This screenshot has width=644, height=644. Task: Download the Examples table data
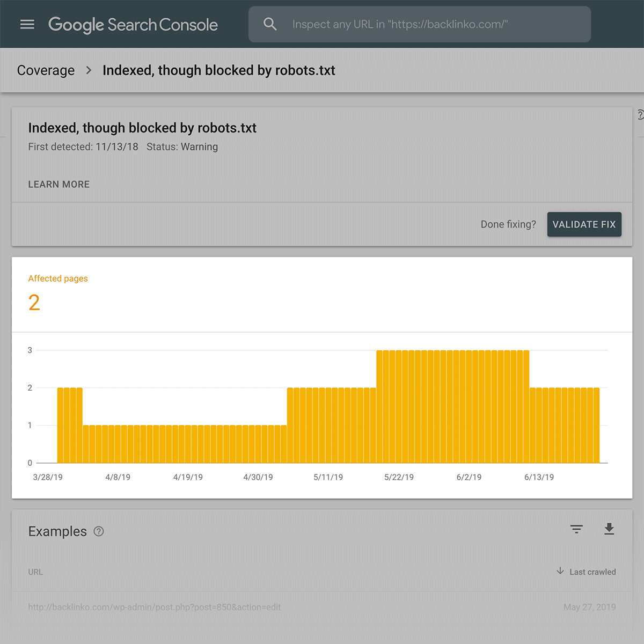[609, 529]
